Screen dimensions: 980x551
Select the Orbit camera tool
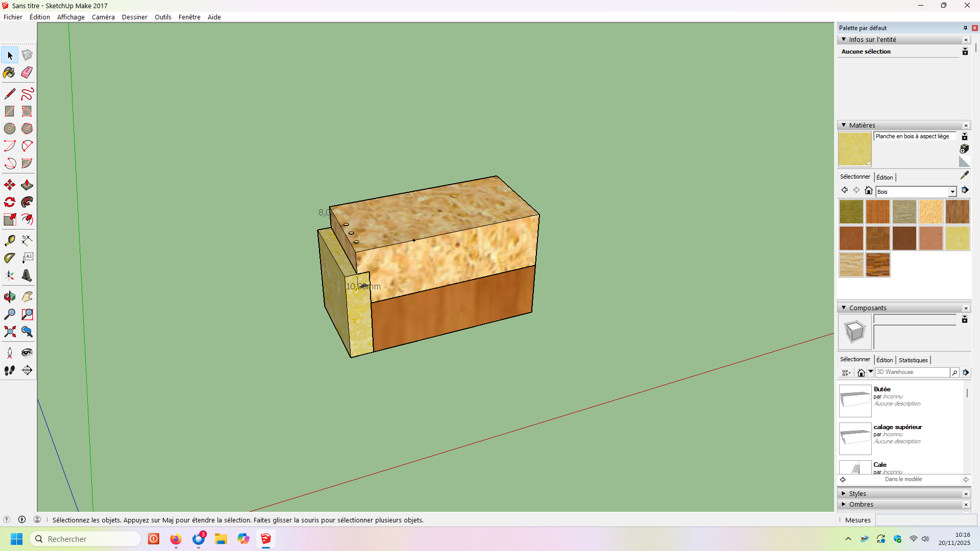9,297
